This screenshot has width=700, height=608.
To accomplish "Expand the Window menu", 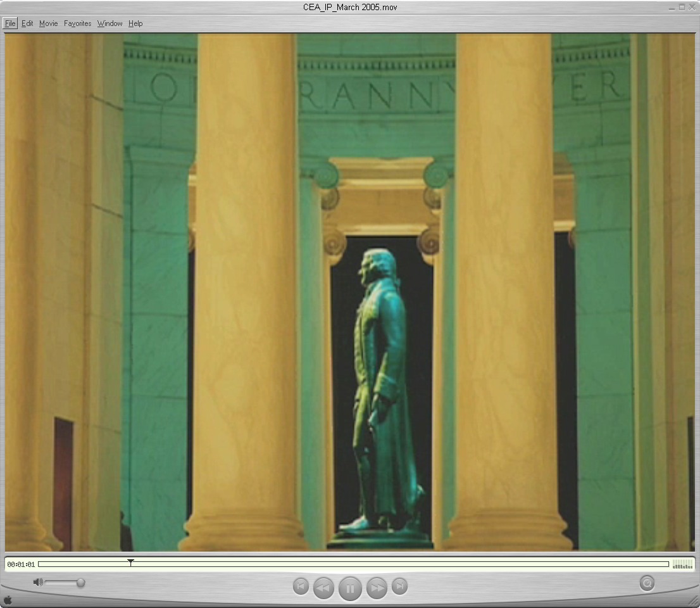I will click(109, 23).
